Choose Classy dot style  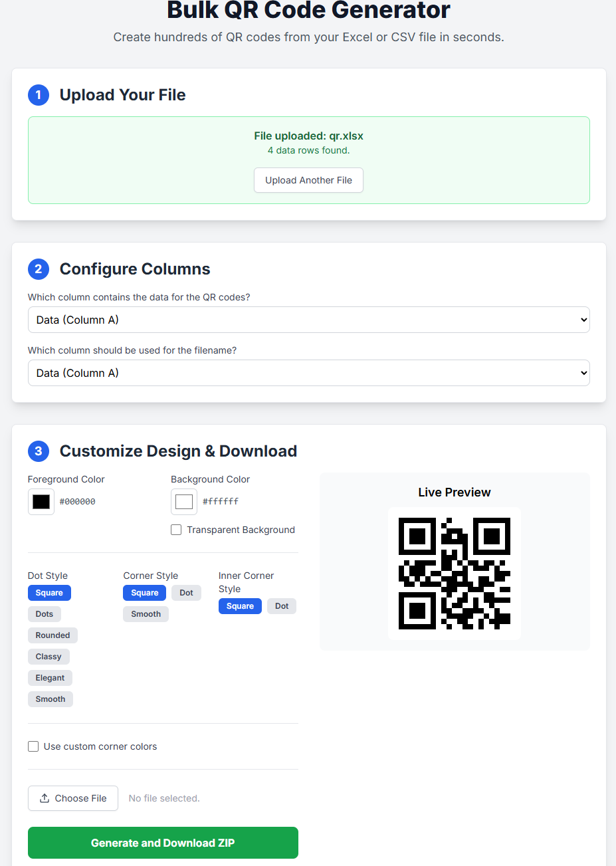point(49,657)
